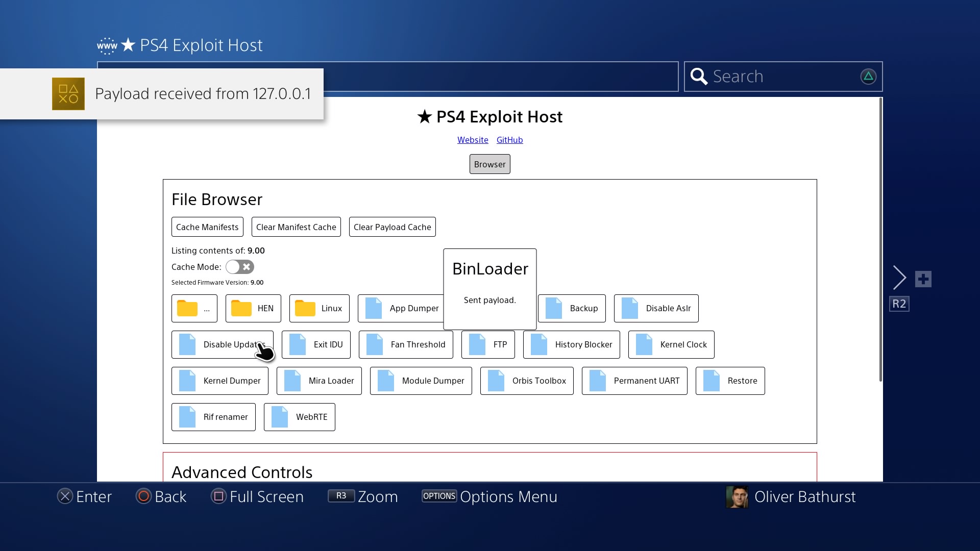
Task: Launch the FTP payload file
Action: (487, 344)
